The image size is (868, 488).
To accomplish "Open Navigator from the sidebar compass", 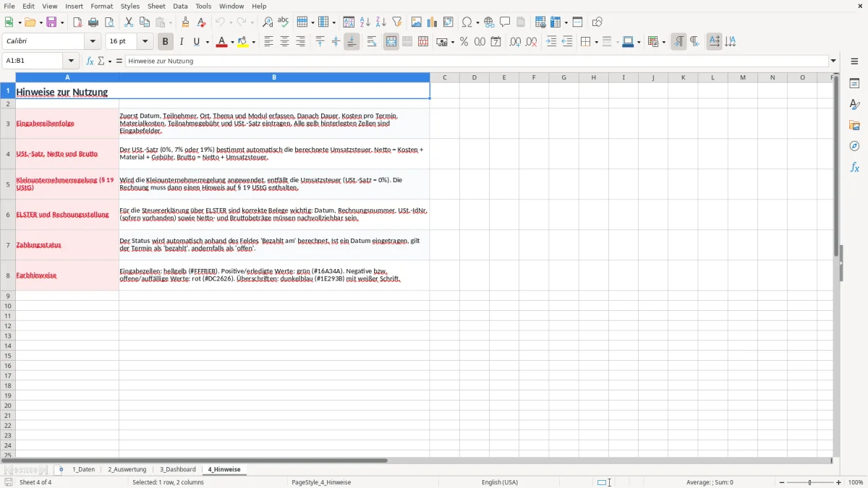I will [854, 146].
